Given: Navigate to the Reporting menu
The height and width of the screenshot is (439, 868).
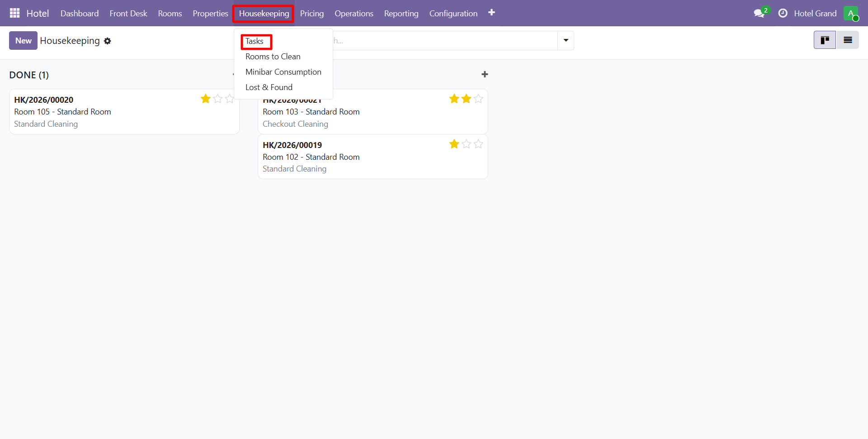Looking at the screenshot, I should pyautogui.click(x=401, y=13).
